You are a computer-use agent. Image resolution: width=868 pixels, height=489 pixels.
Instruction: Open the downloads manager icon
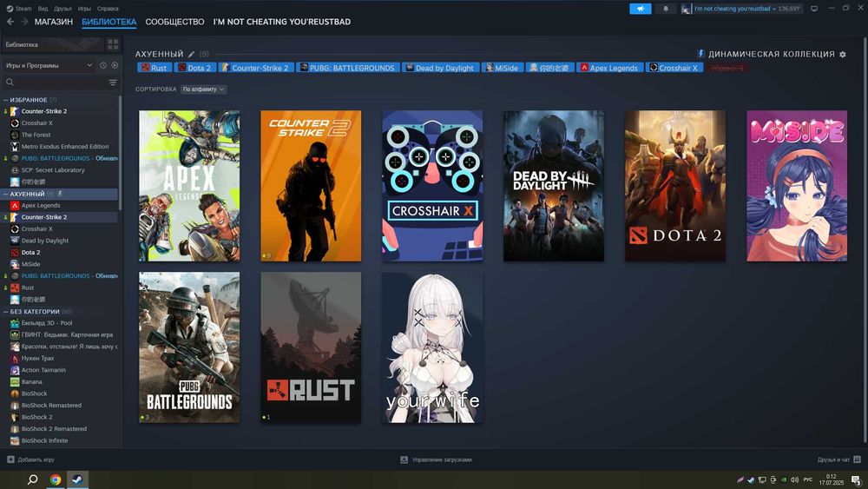click(404, 459)
